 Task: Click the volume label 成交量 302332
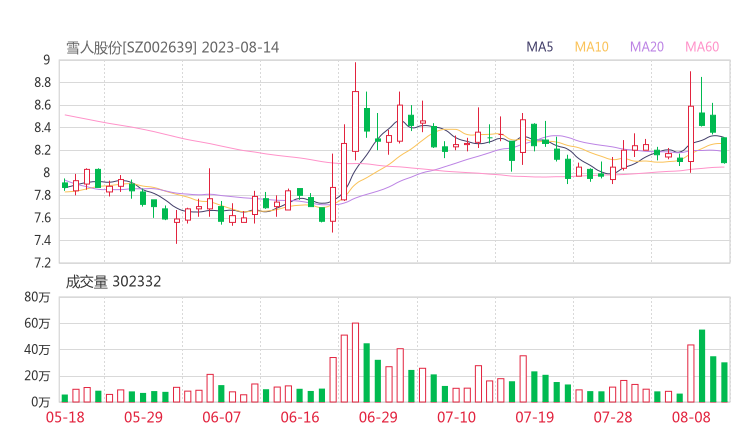113,282
